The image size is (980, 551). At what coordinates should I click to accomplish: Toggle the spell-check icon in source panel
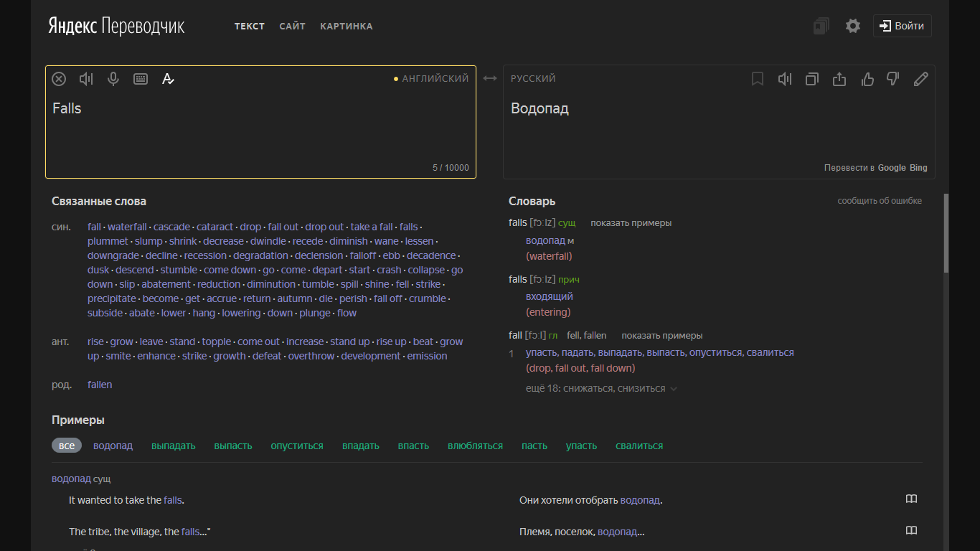(x=168, y=79)
